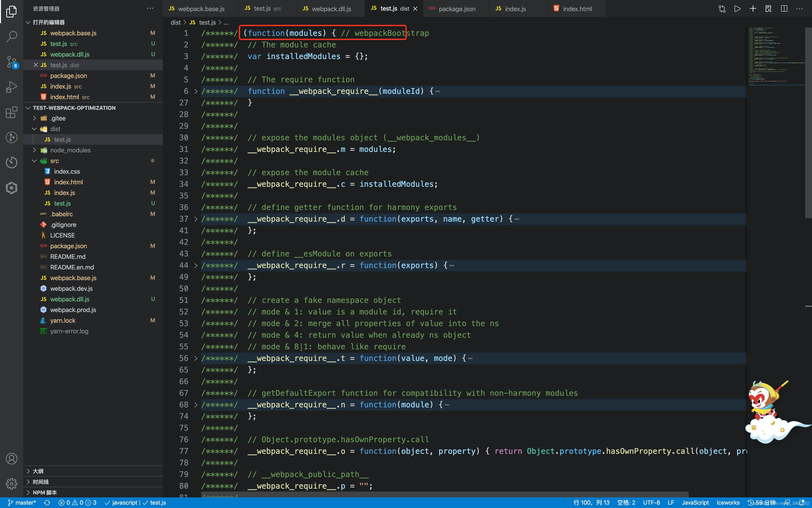Expand folded __webpack_require__.d at line 37
Viewport: 812px width, 508px height.
point(196,219)
